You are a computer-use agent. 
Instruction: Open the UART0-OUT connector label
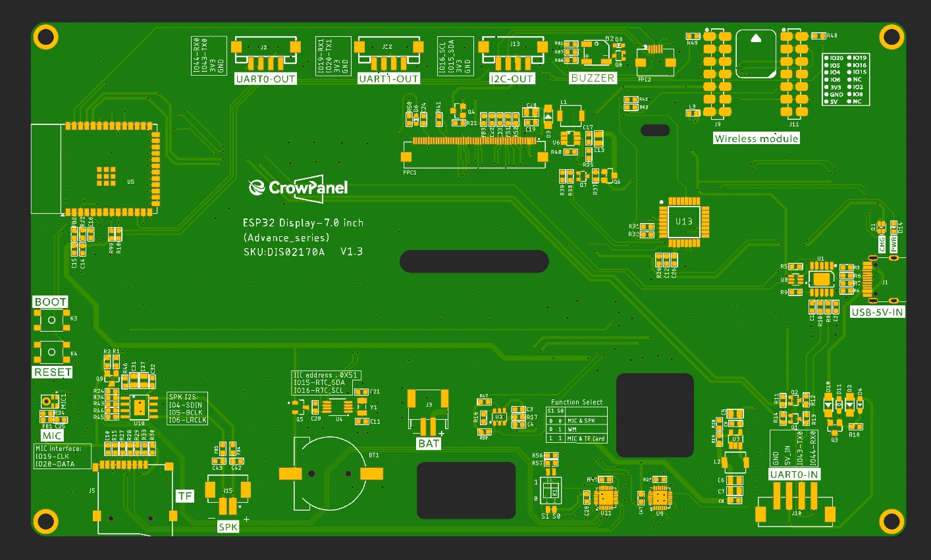coord(265,78)
